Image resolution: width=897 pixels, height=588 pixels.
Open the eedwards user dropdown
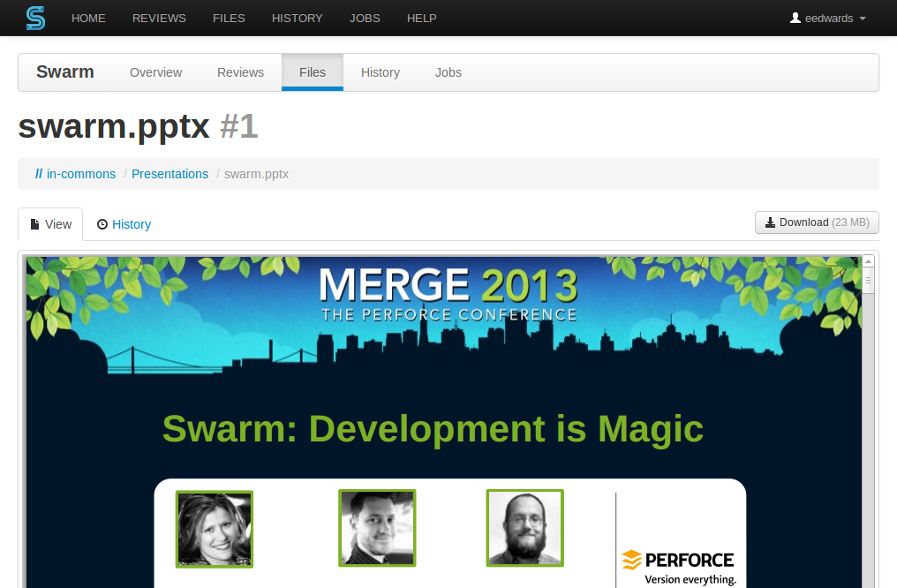[x=828, y=19]
